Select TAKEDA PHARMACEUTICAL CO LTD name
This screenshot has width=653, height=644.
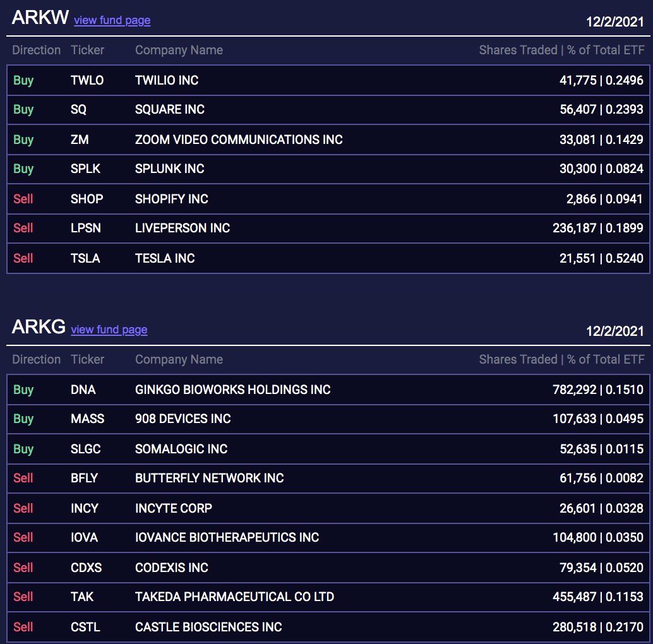[x=234, y=597]
